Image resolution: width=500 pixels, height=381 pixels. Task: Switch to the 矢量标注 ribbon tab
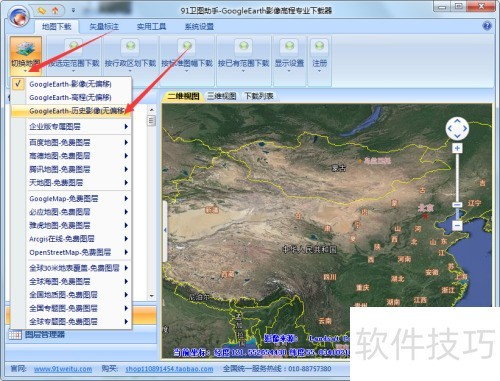click(104, 26)
